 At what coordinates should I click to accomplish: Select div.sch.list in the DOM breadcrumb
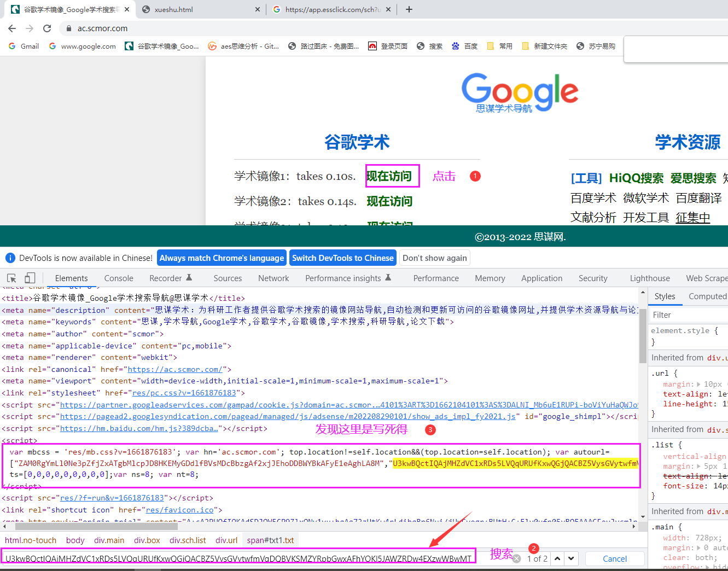188,540
